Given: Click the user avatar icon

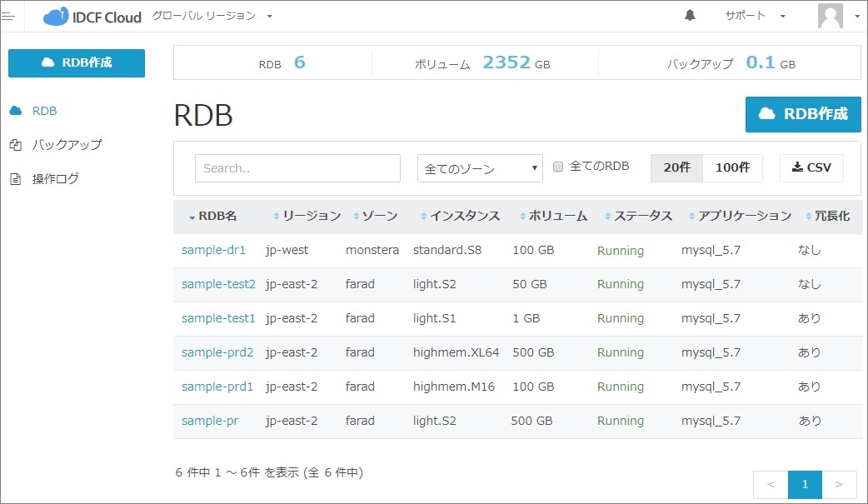Looking at the screenshot, I should coord(831,16).
